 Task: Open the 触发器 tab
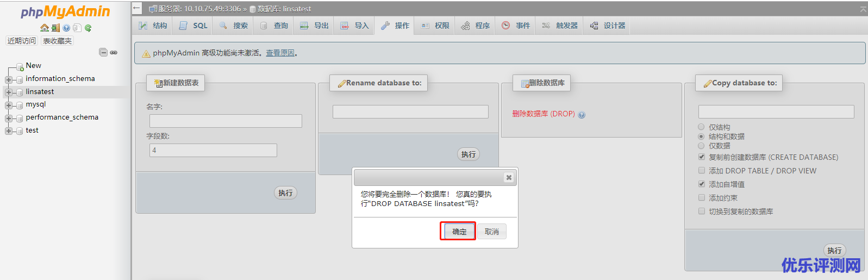point(559,26)
